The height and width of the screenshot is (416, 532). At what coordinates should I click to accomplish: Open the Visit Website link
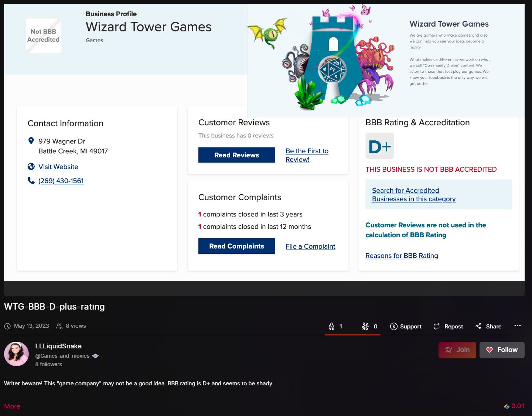[x=58, y=167]
